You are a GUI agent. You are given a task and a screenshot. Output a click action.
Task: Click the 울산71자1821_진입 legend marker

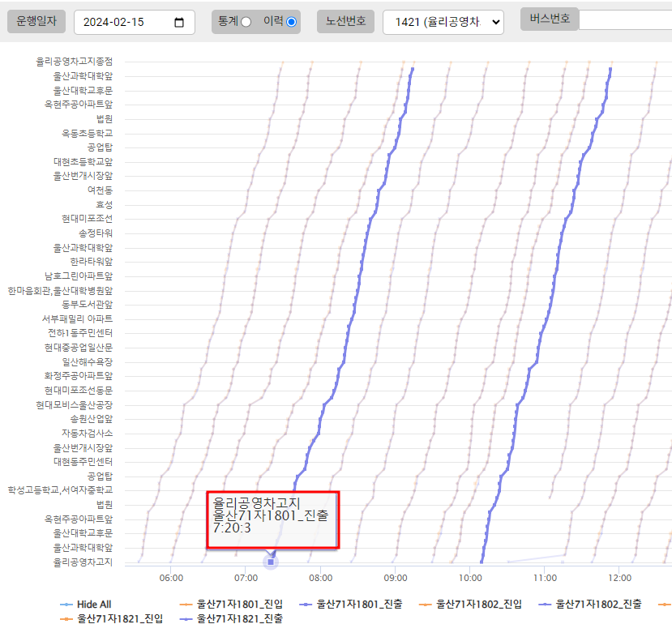tap(66, 619)
